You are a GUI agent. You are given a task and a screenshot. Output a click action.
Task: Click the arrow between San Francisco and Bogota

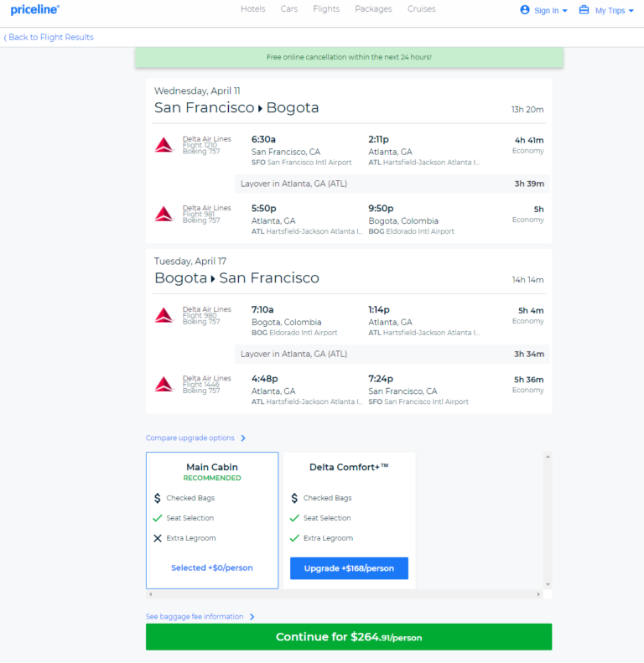[x=260, y=109]
